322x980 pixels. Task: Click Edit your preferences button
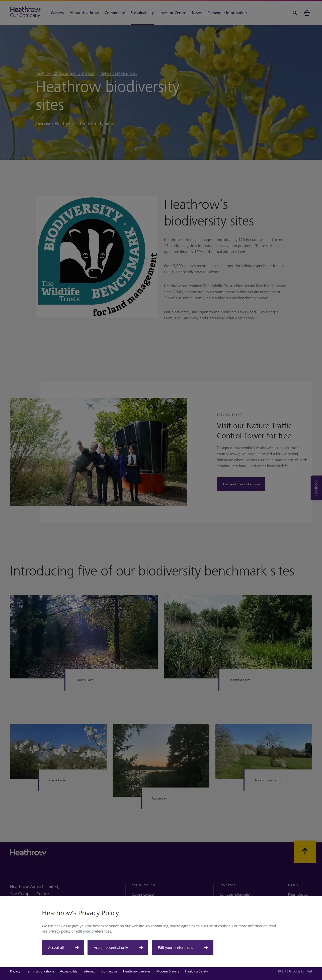pyautogui.click(x=183, y=947)
